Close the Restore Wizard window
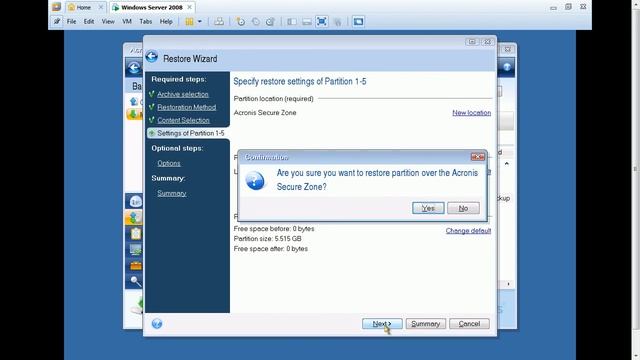This screenshot has width=640, height=360. [x=487, y=42]
